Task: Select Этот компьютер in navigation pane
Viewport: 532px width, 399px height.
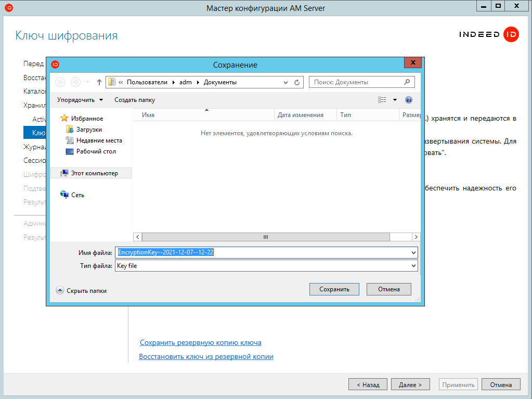Action: pyautogui.click(x=94, y=173)
